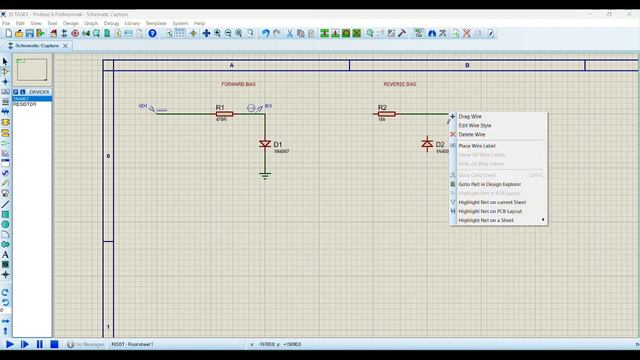Image resolution: width=640 pixels, height=360 pixels.
Task: Click the P pick devices button
Action: pyautogui.click(x=16, y=92)
